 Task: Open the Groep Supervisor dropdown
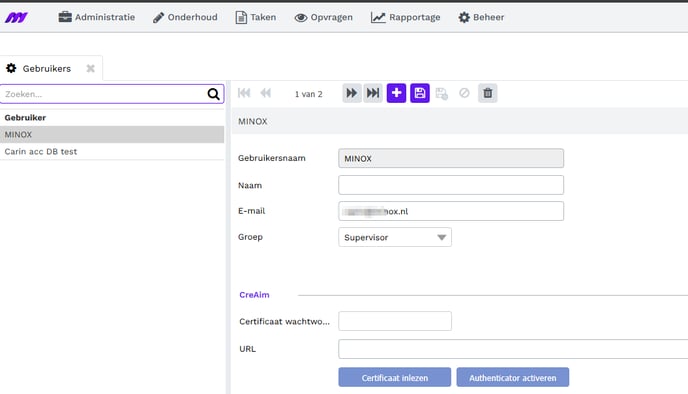pos(395,237)
